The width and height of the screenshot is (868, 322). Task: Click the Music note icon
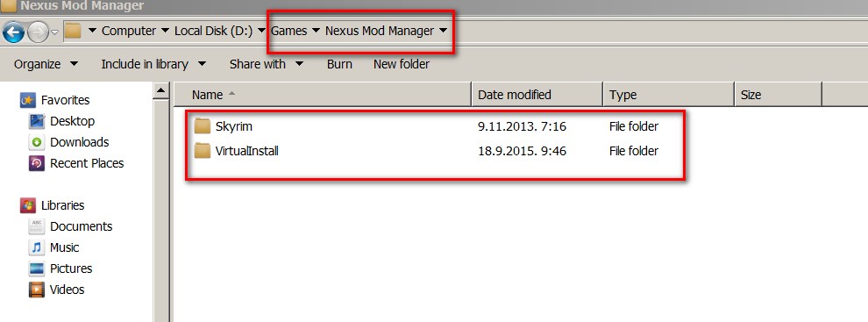pyautogui.click(x=37, y=247)
